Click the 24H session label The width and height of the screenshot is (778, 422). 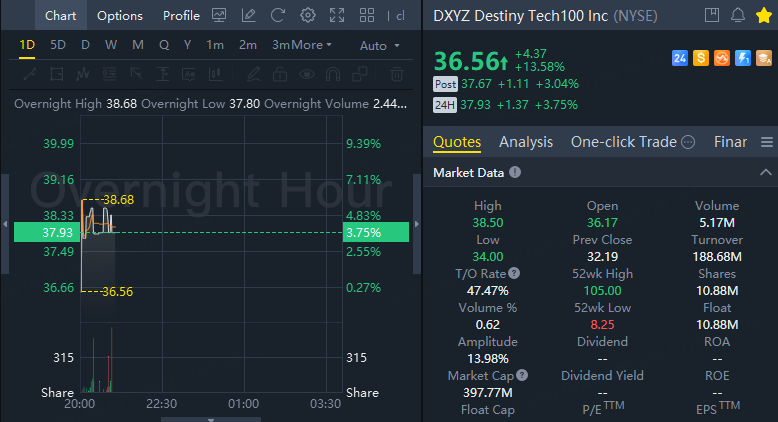[x=445, y=105]
